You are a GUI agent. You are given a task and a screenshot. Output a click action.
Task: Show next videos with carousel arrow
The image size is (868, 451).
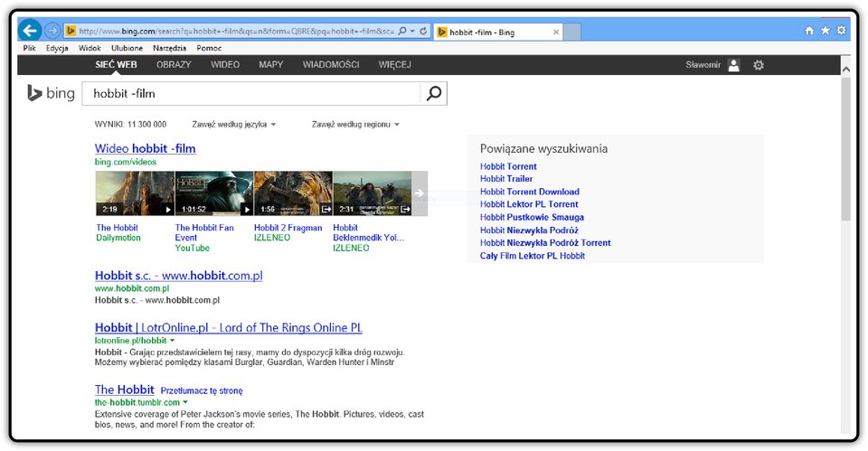pos(420,193)
